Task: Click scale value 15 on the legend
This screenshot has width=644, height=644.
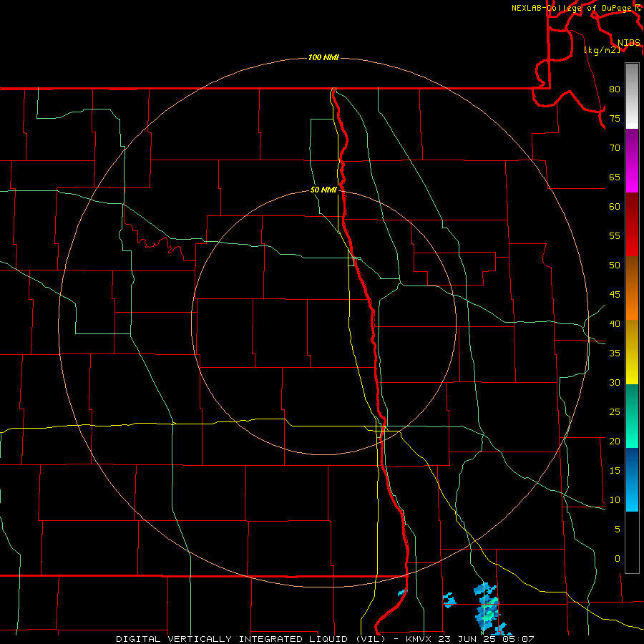Action: pyautogui.click(x=615, y=470)
